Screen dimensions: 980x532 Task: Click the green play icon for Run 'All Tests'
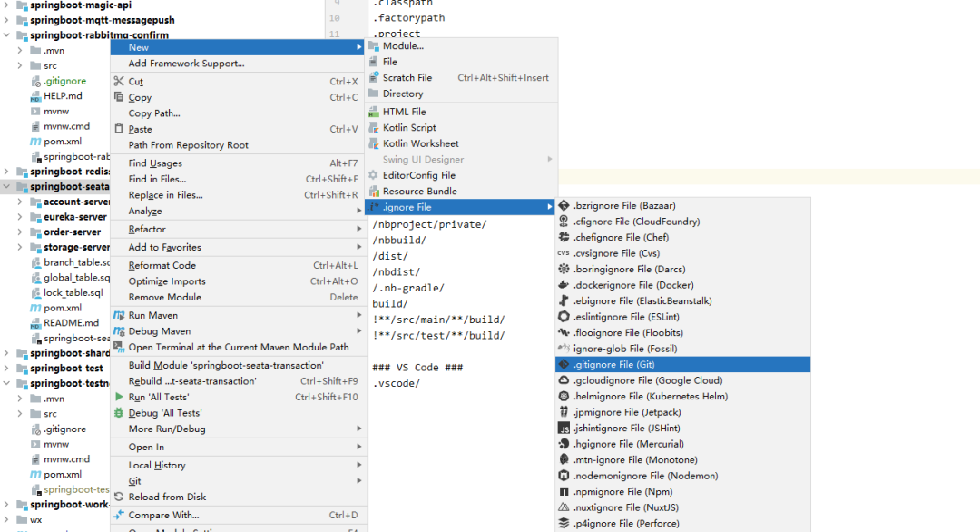click(x=119, y=397)
